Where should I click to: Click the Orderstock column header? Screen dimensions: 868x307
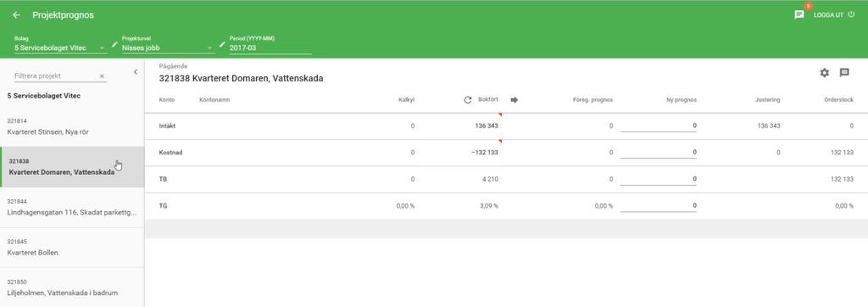click(838, 100)
